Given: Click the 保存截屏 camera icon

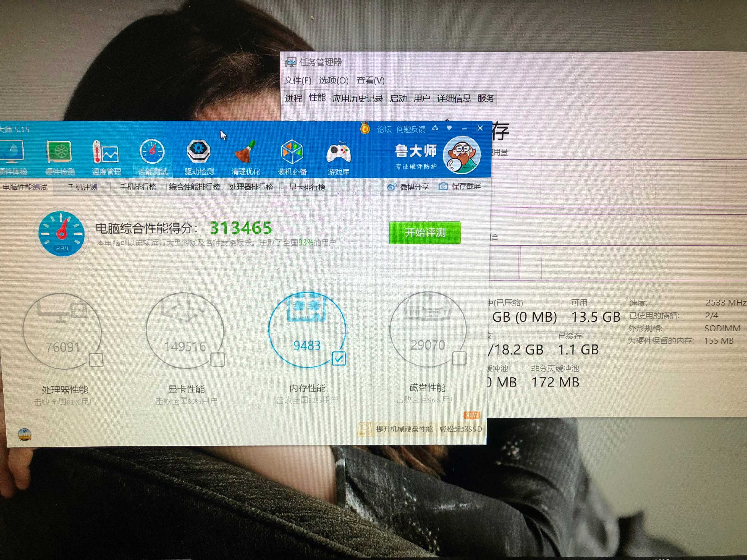Looking at the screenshot, I should click(443, 186).
